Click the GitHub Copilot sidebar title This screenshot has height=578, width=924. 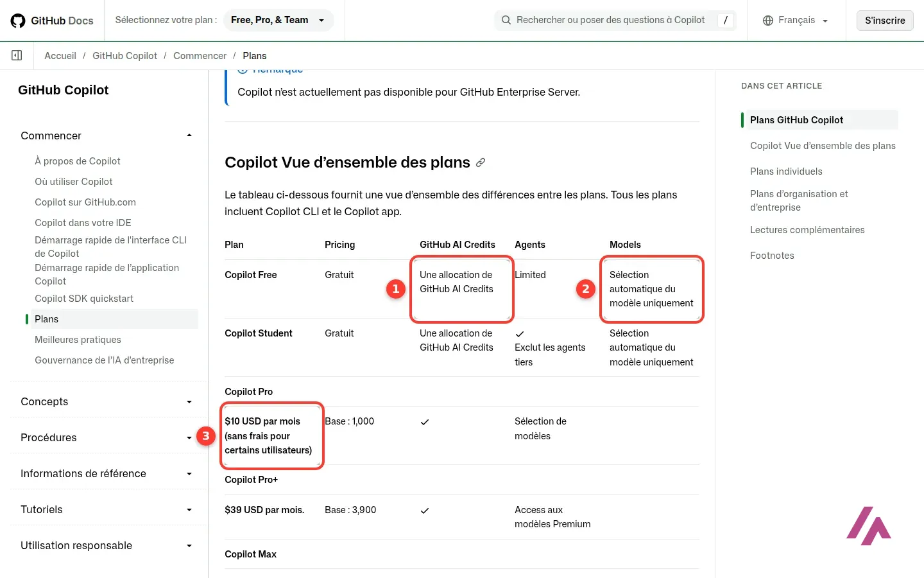(63, 90)
